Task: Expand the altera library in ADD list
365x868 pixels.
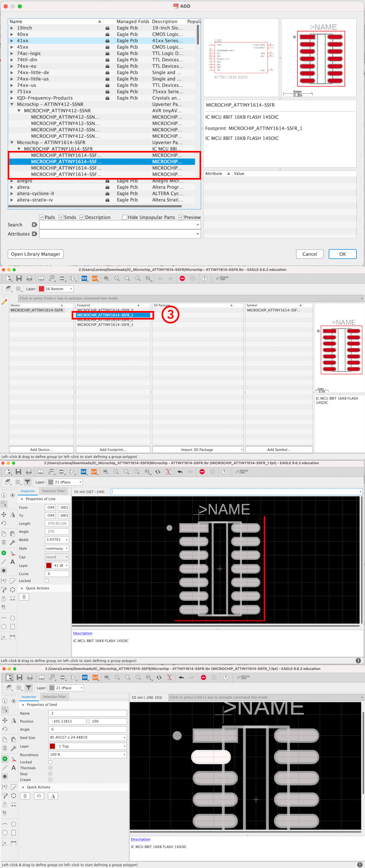Action: 12,187
